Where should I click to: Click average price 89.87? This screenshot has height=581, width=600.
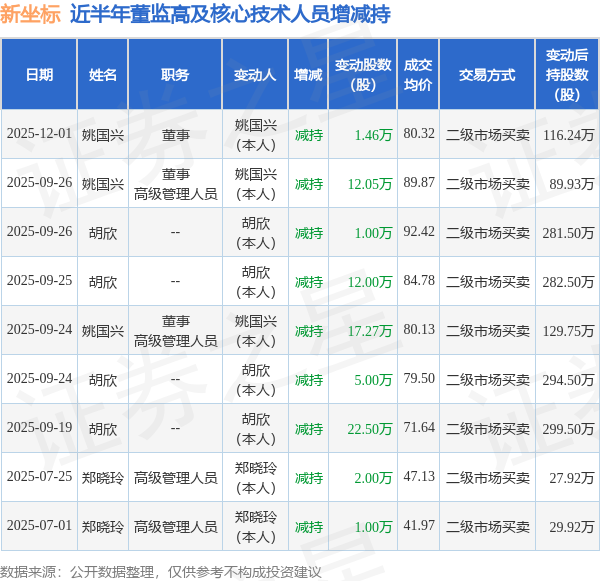click(419, 183)
